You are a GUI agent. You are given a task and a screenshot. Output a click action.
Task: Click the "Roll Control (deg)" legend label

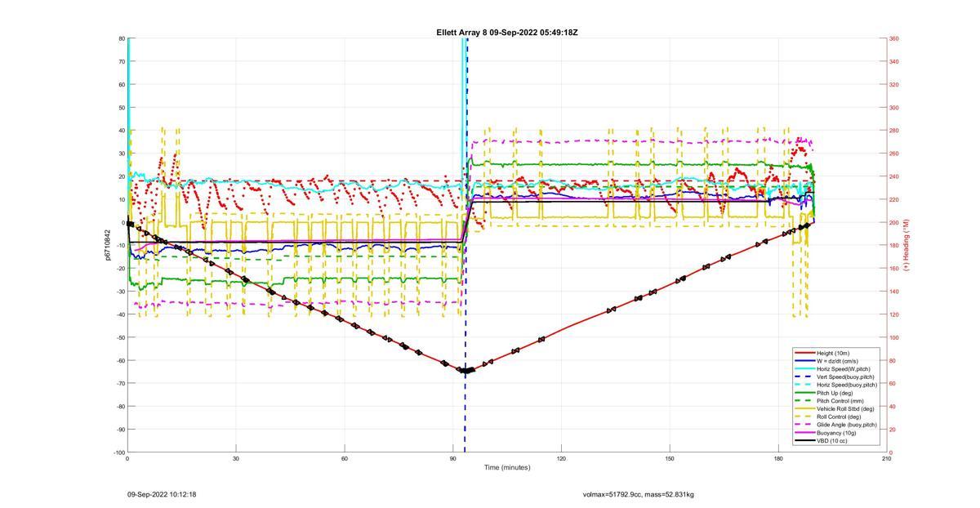tap(839, 417)
